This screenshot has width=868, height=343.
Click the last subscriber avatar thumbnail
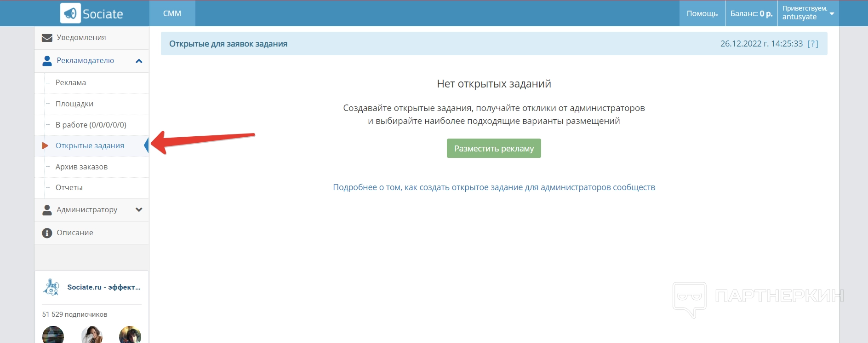(x=130, y=335)
